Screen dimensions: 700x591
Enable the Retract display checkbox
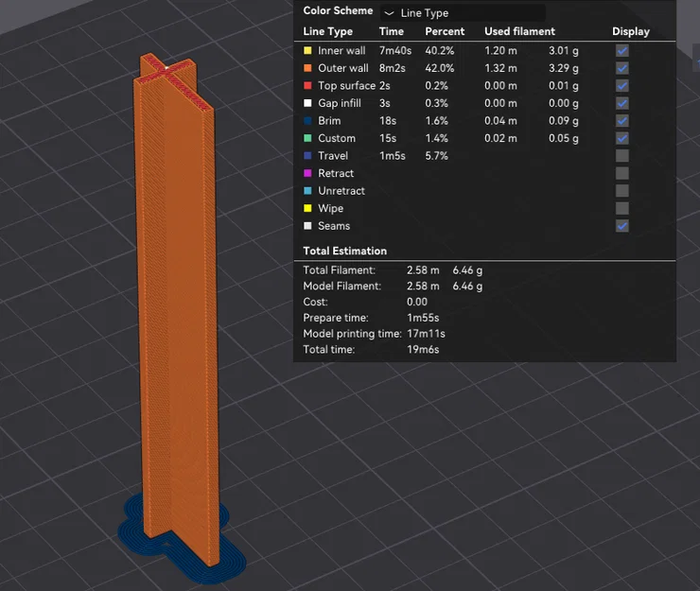pyautogui.click(x=621, y=173)
